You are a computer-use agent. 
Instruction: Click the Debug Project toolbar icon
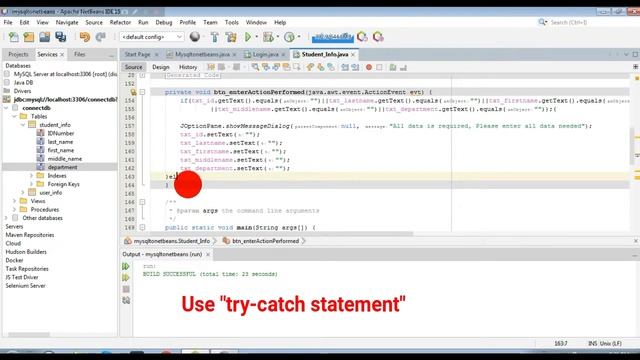[x=268, y=37]
